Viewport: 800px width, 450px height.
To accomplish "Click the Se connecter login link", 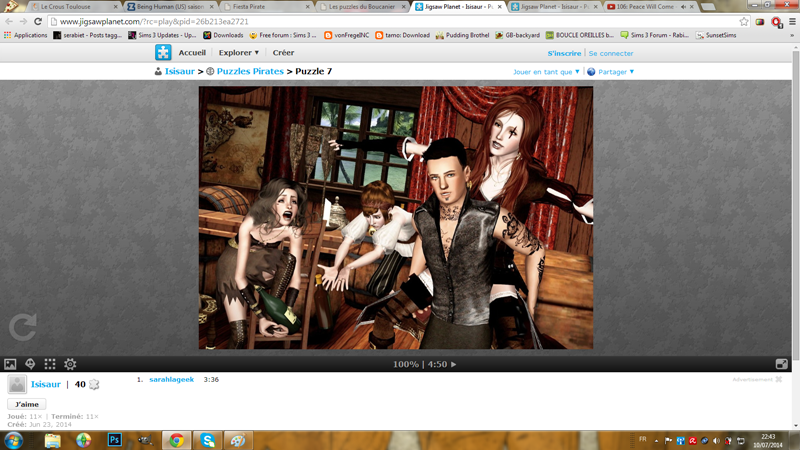I will point(611,54).
